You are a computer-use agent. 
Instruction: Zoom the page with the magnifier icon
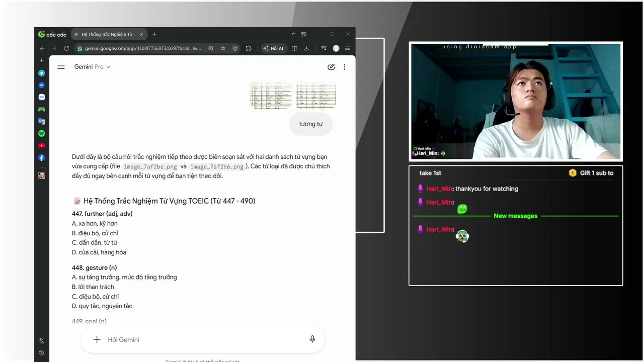(x=211, y=48)
